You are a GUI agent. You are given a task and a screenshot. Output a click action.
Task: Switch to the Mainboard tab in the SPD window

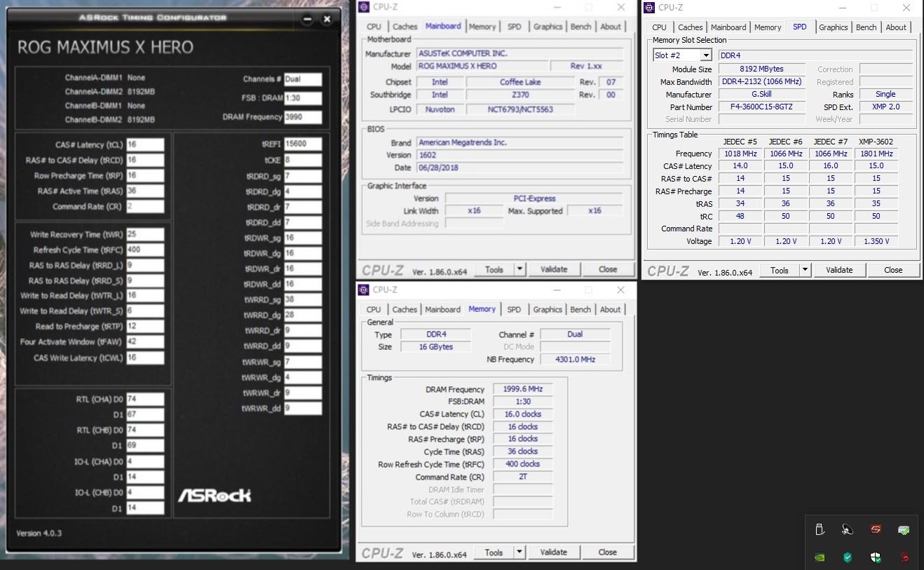pos(728,27)
